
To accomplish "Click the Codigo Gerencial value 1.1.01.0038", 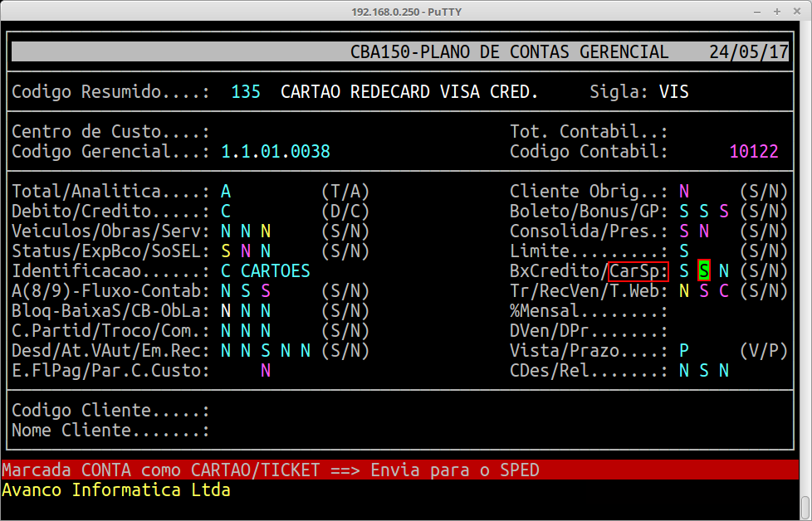I will 276,151.
